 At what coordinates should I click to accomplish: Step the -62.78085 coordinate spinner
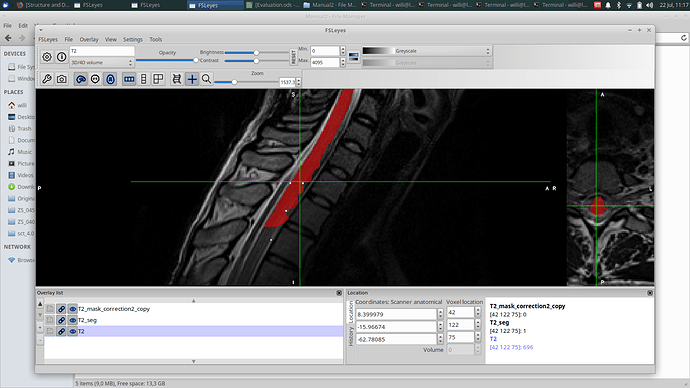440,339
